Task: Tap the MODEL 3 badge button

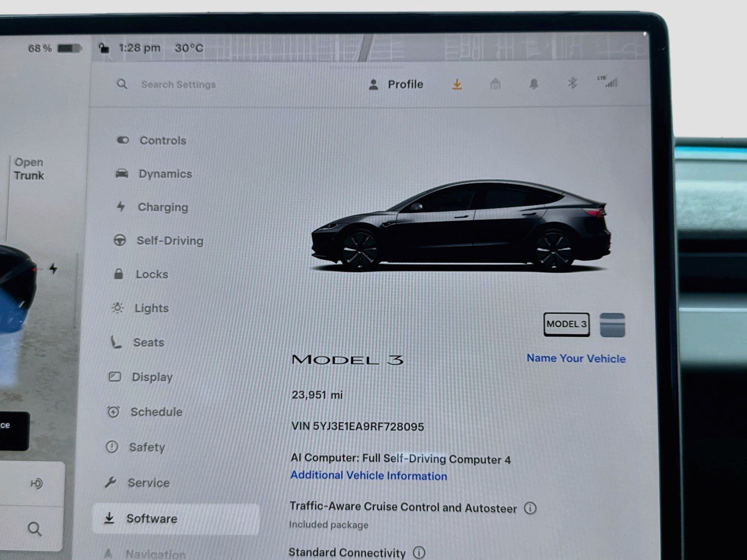Action: (x=566, y=324)
